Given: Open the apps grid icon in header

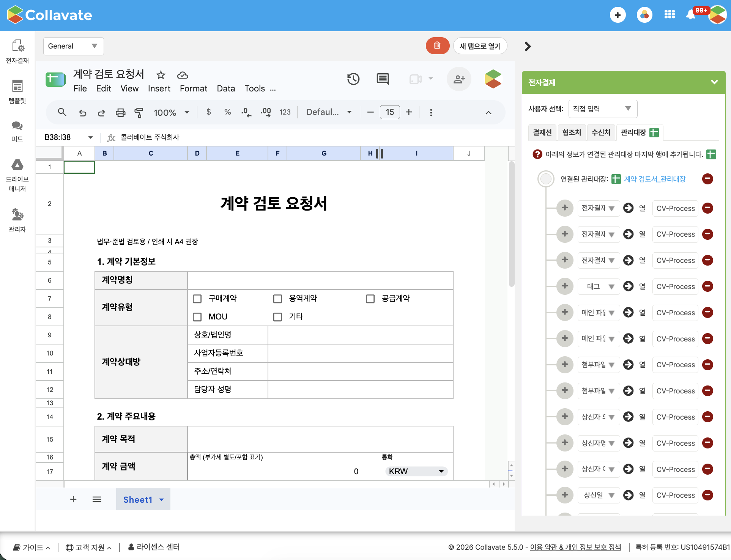Looking at the screenshot, I should (x=670, y=15).
